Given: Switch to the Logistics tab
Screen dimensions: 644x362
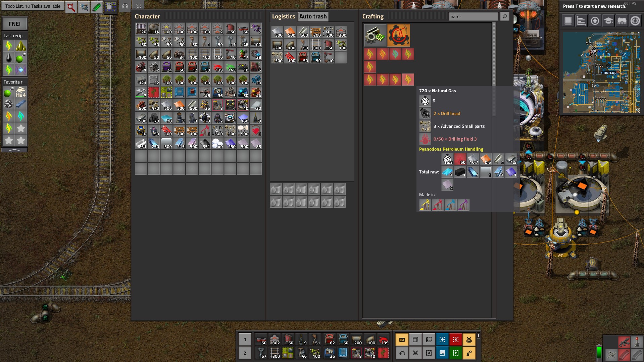Looking at the screenshot, I should pyautogui.click(x=283, y=16).
